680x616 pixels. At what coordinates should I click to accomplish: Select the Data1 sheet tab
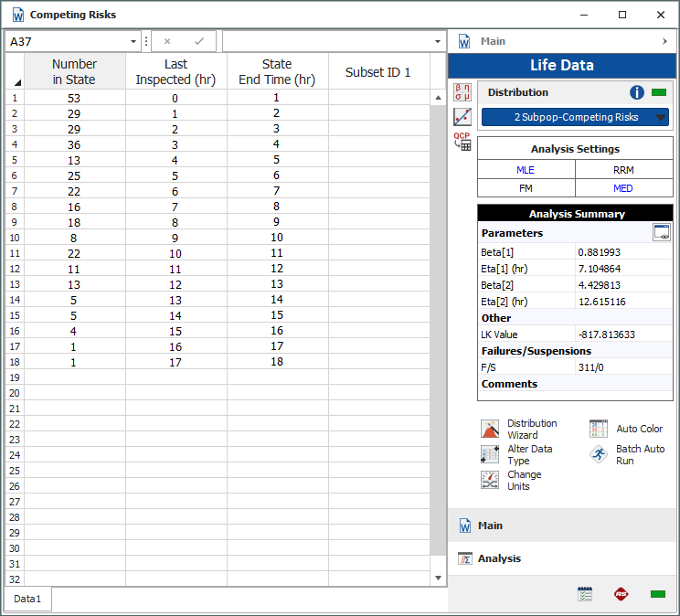point(27,599)
